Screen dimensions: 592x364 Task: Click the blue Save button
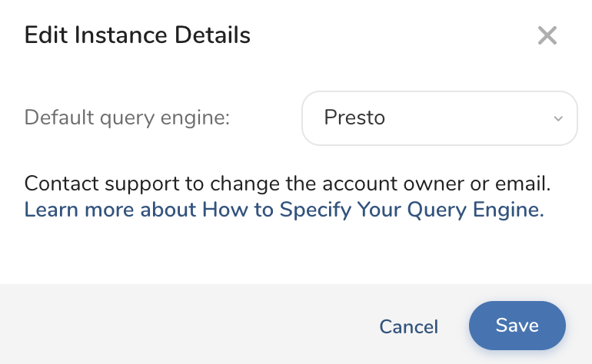coord(517,326)
